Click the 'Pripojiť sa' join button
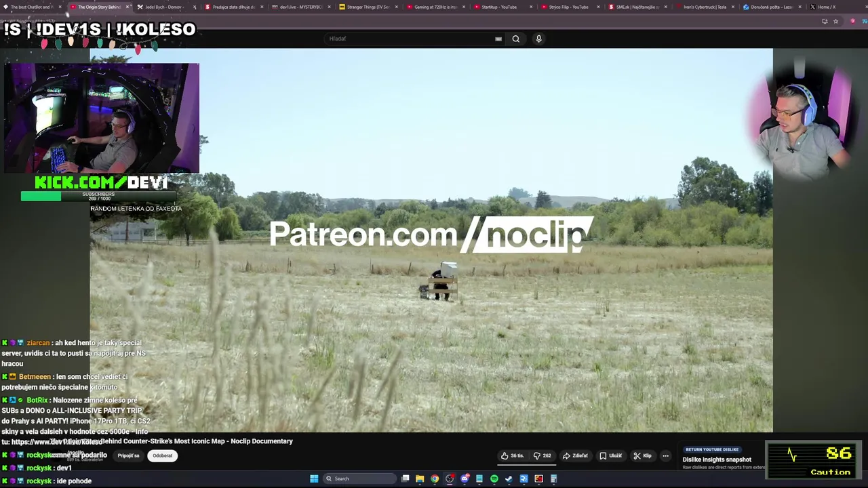This screenshot has height=488, width=868. (x=129, y=455)
